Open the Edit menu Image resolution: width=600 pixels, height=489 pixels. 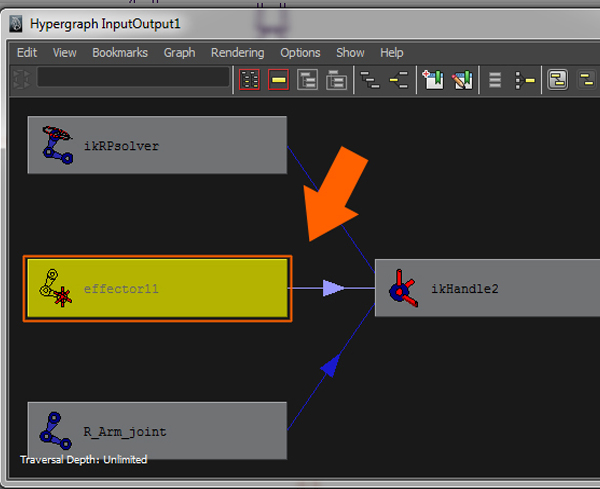tap(27, 52)
